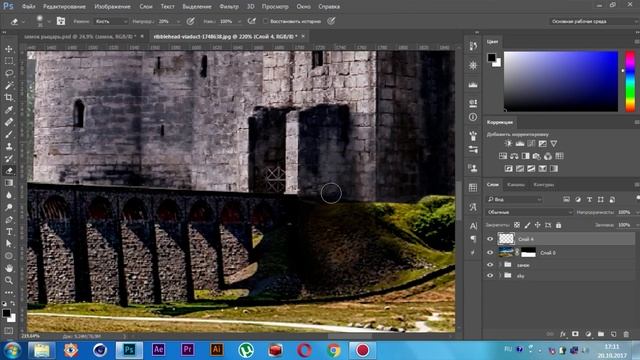Click the add layer style fx icon
640x360 pixels.
[x=563, y=334]
